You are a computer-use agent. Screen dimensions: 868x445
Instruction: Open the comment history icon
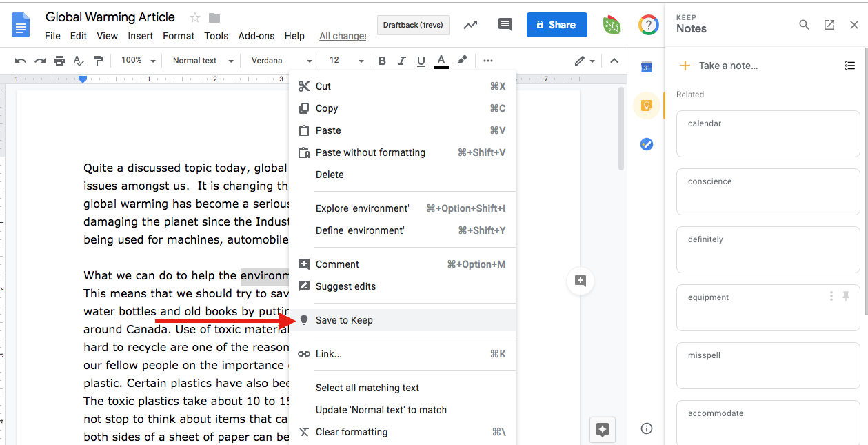tap(505, 25)
